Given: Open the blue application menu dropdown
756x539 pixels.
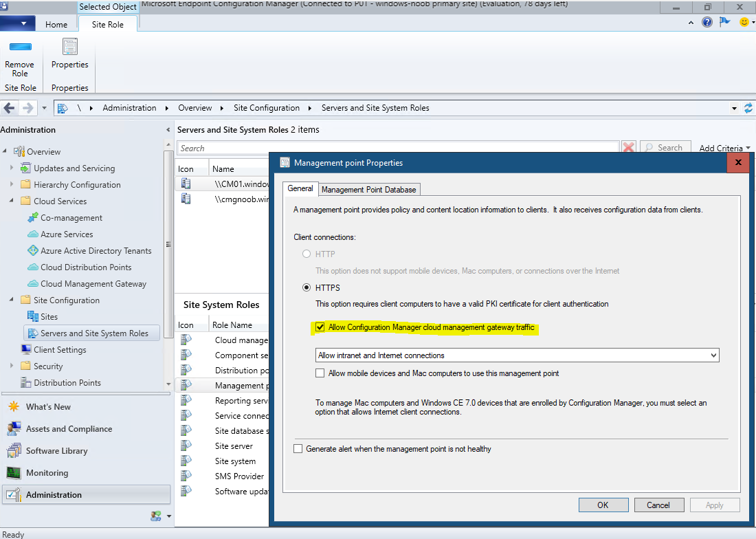Looking at the screenshot, I should [18, 23].
